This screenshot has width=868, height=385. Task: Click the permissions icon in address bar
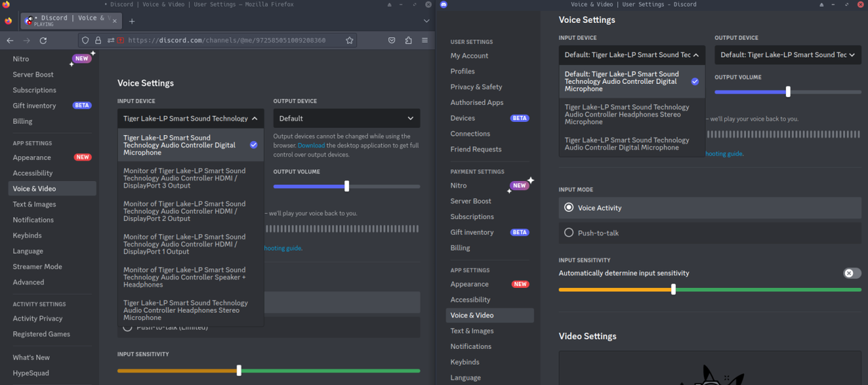(111, 41)
